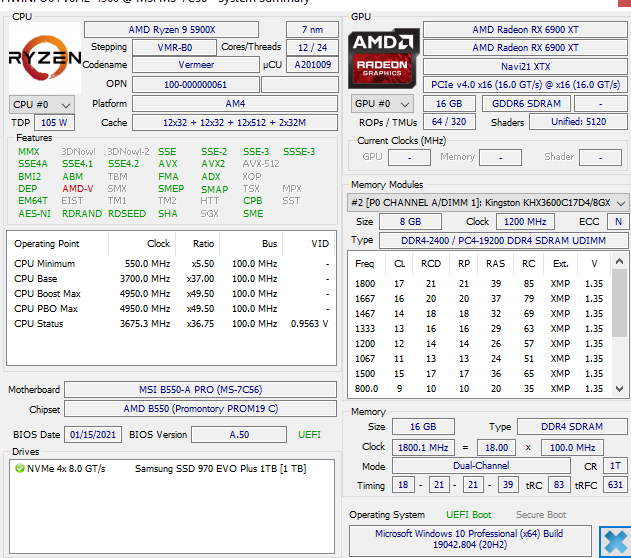Click the CPU Base operating point row
The width and height of the screenshot is (631, 558).
171,279
